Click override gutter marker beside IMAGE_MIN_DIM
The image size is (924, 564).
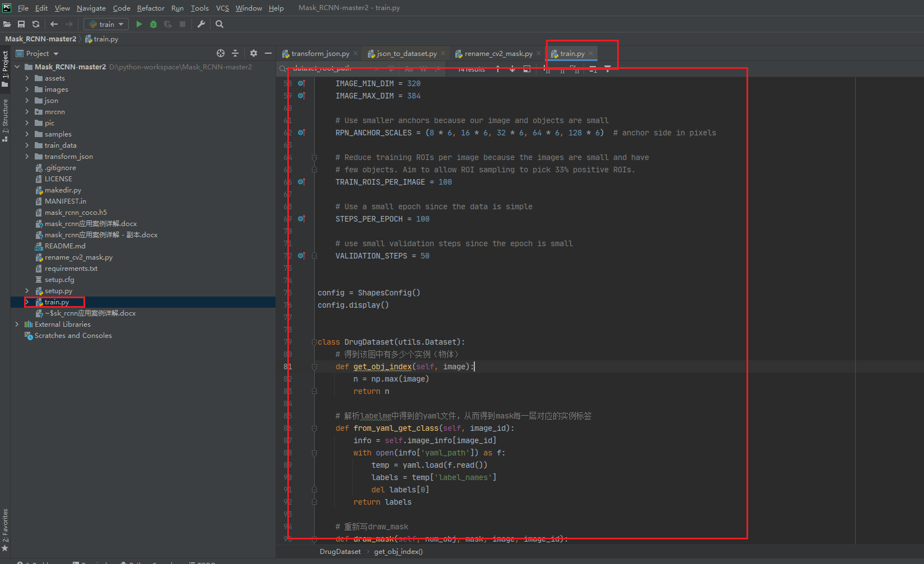point(301,83)
